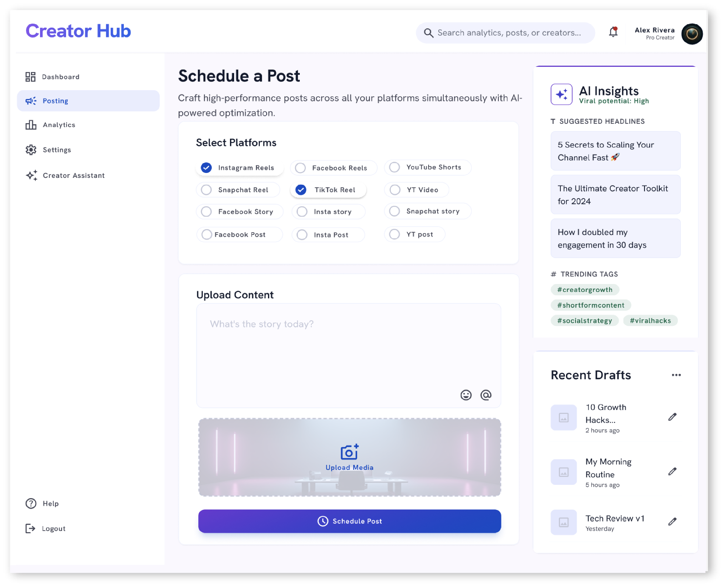Image resolution: width=725 pixels, height=588 pixels.
Task: Go to Dashboard in sidebar
Action: tap(60, 77)
